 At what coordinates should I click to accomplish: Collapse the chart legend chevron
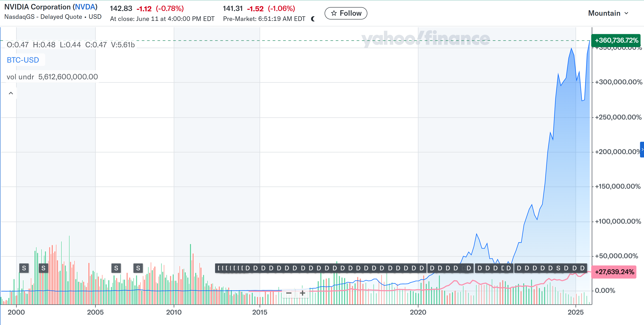tap(11, 93)
